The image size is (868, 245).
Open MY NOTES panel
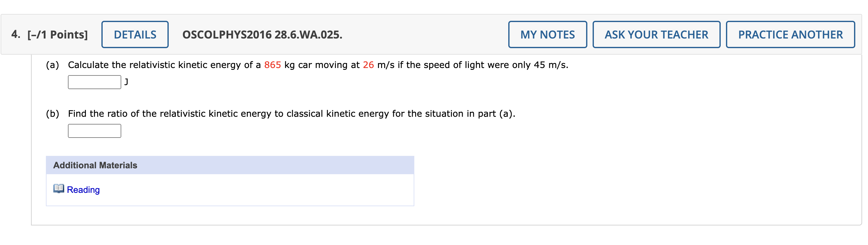547,34
